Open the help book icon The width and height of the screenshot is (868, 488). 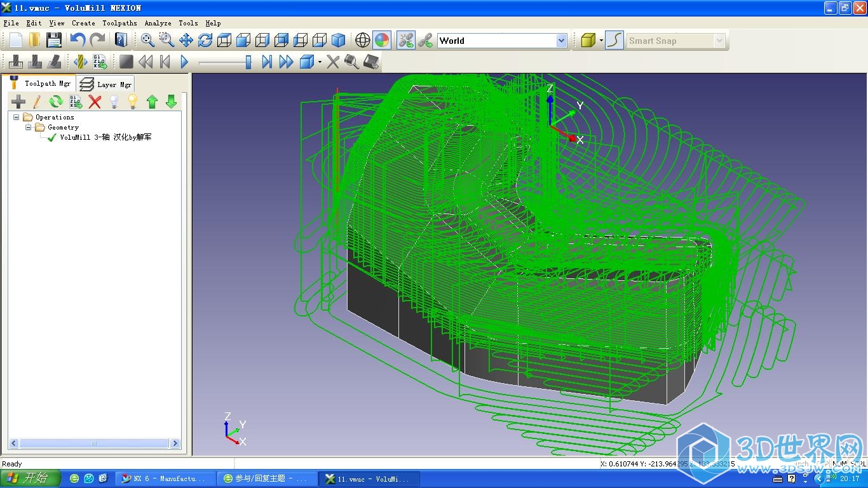point(121,40)
